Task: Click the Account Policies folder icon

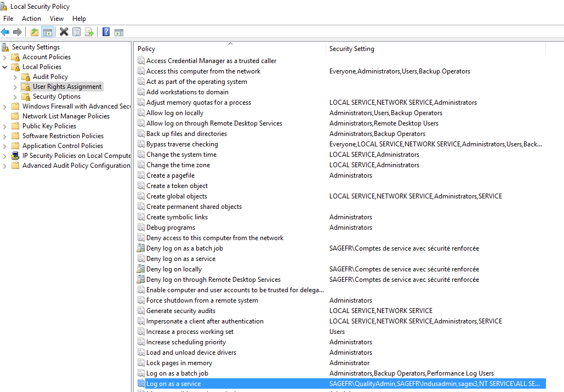Action: (x=15, y=57)
